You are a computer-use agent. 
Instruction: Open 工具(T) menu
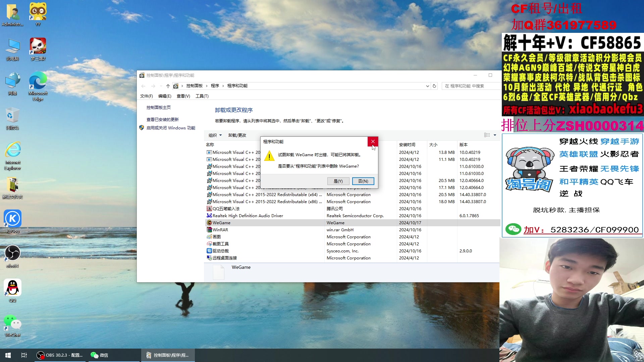[202, 96]
